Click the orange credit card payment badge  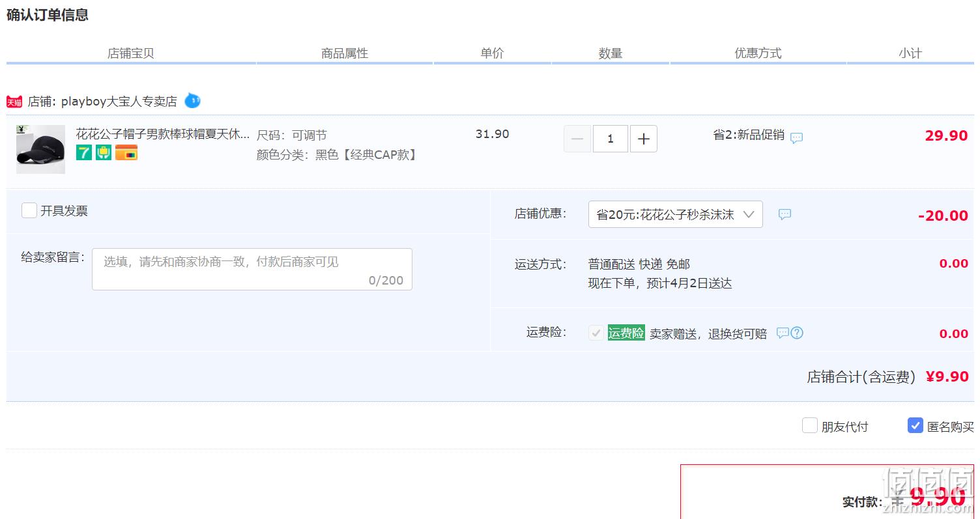pyautogui.click(x=126, y=152)
